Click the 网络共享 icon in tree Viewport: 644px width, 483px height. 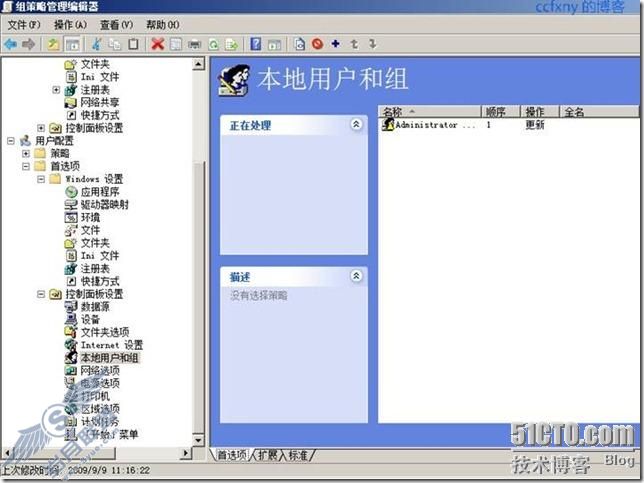(71, 102)
